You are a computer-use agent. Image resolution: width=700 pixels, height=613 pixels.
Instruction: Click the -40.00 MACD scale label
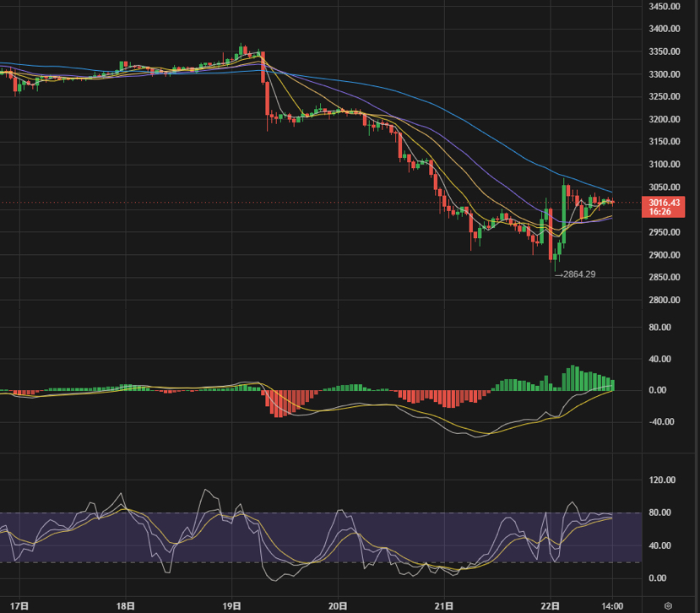[x=665, y=422]
